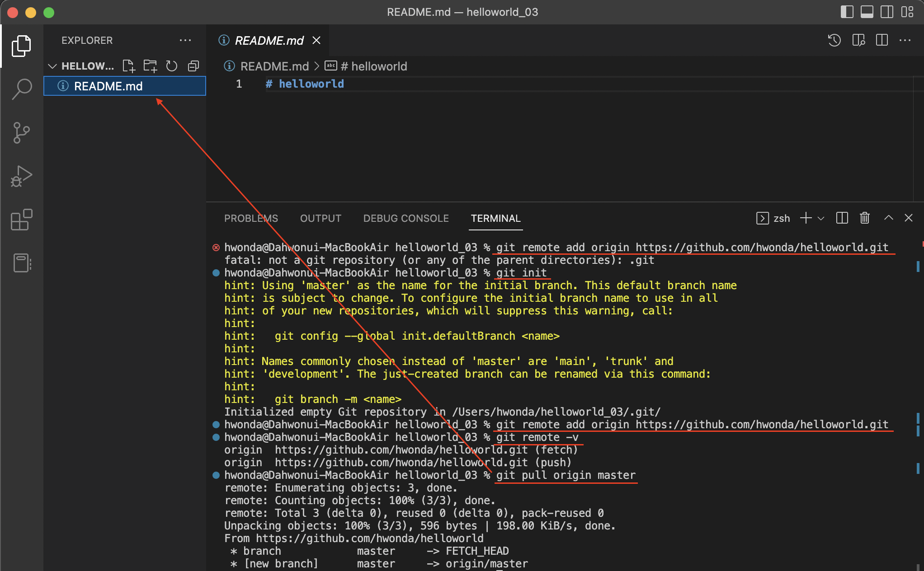Open the Search view in activity bar
The width and height of the screenshot is (924, 571).
click(x=21, y=89)
